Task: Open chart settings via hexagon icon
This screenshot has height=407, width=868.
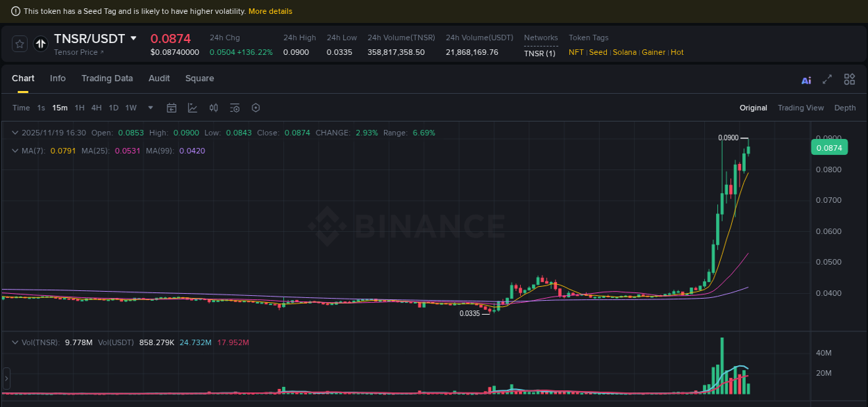Action: (255, 108)
